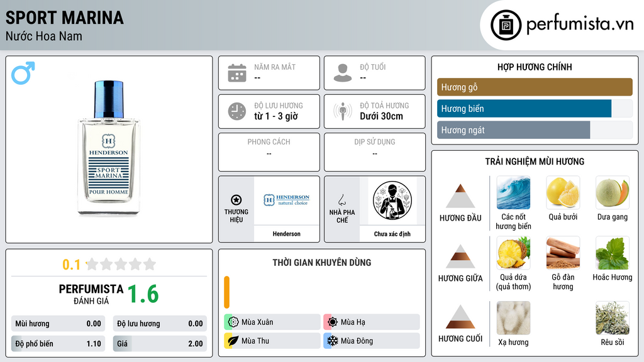
Task: Click the sillage icon for Độ toả hương
Action: (343, 111)
